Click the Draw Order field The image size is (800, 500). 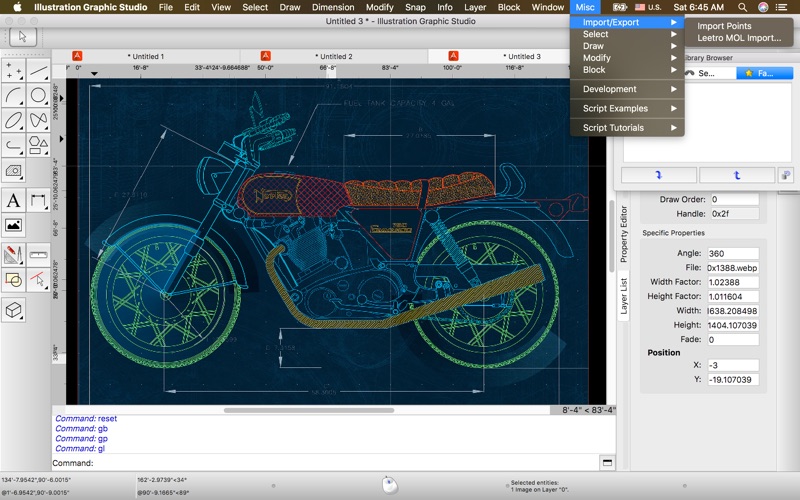(735, 199)
